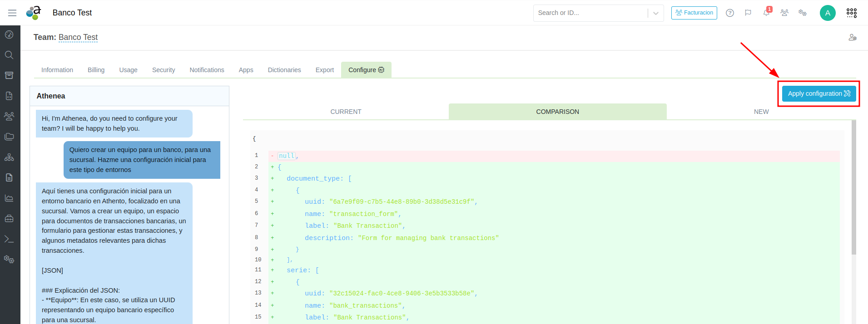This screenshot has width=868, height=324.
Task: Open the apps grid launcher icon
Action: pyautogui.click(x=852, y=13)
